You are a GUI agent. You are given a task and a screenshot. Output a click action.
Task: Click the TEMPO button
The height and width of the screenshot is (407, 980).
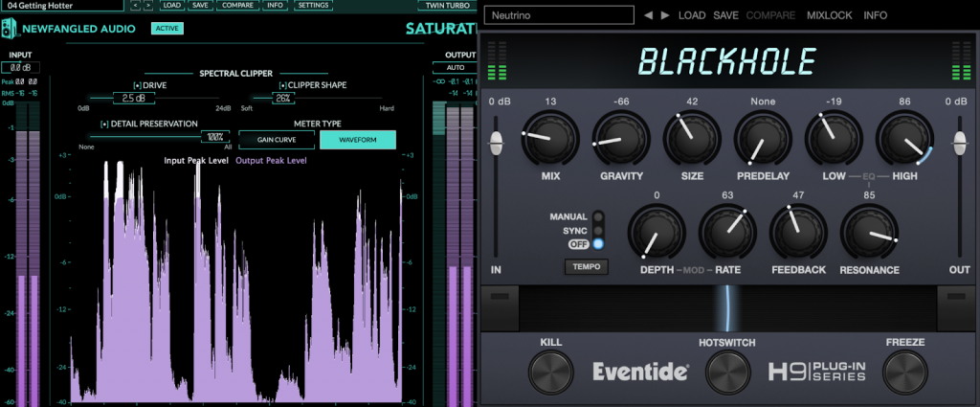coord(587,267)
